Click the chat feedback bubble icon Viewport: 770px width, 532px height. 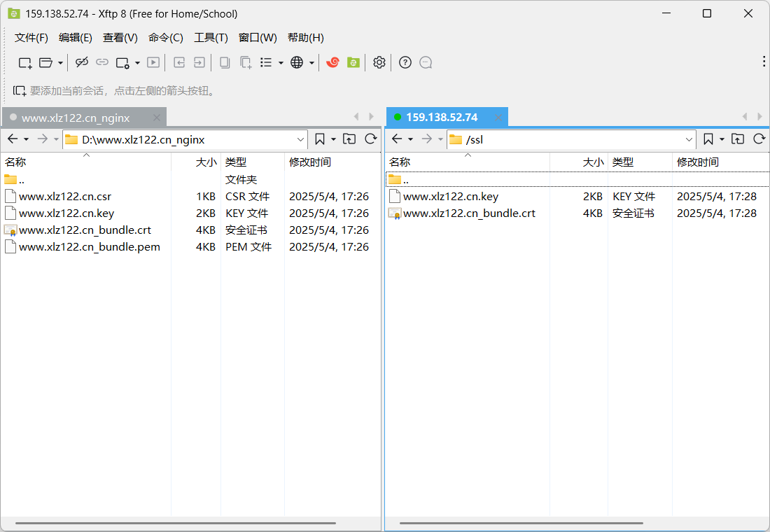pyautogui.click(x=426, y=62)
